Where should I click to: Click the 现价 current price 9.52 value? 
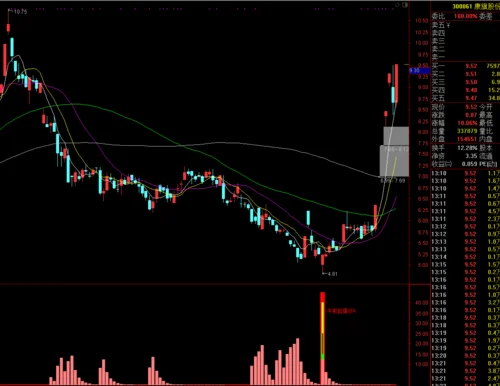[x=471, y=107]
